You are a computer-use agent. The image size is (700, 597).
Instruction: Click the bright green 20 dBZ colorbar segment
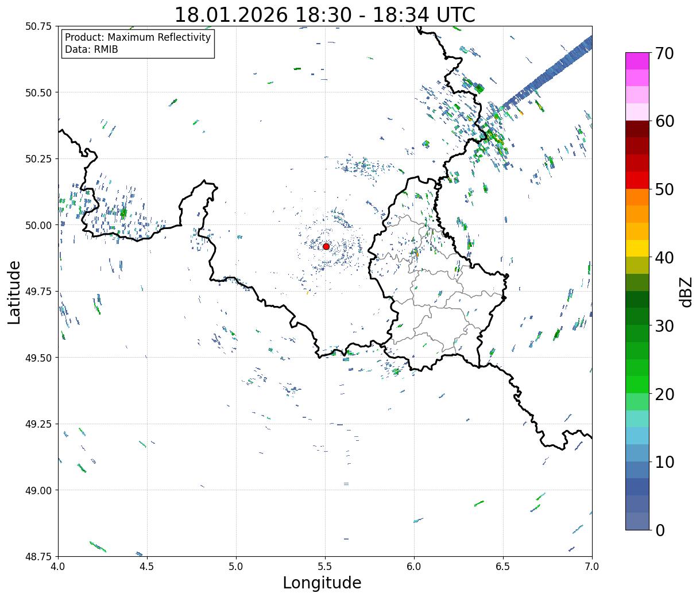point(637,385)
